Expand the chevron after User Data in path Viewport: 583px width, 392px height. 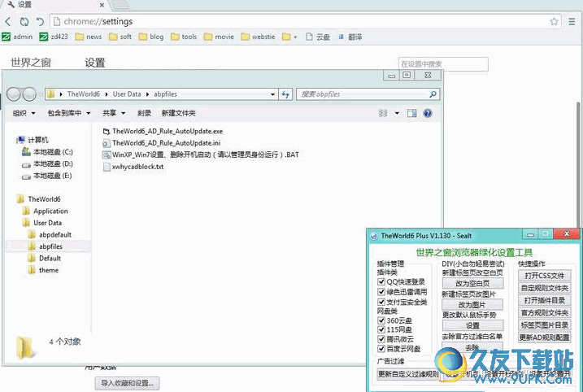tap(147, 94)
